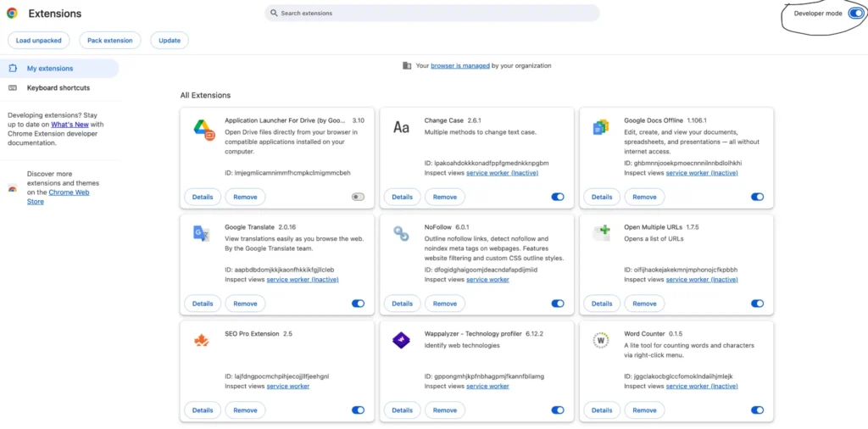Open Details for SEO Pro Extension
This screenshot has width=868, height=429.
tap(203, 410)
